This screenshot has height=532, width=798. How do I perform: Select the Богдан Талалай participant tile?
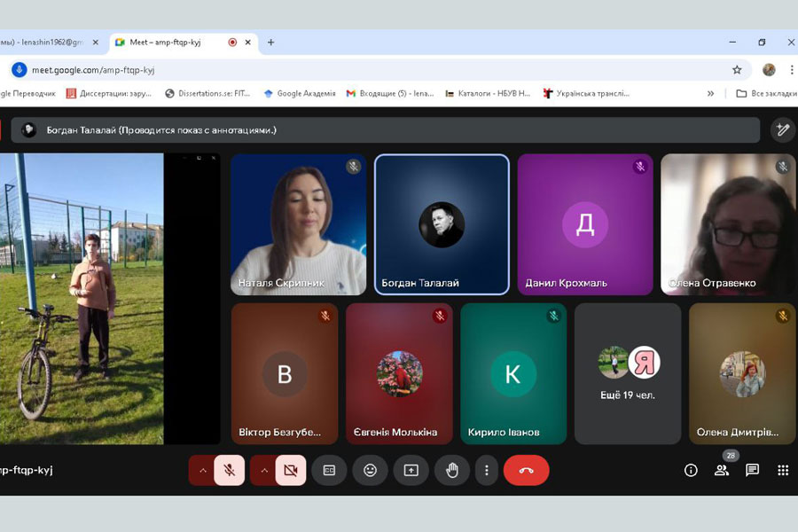[x=442, y=224]
